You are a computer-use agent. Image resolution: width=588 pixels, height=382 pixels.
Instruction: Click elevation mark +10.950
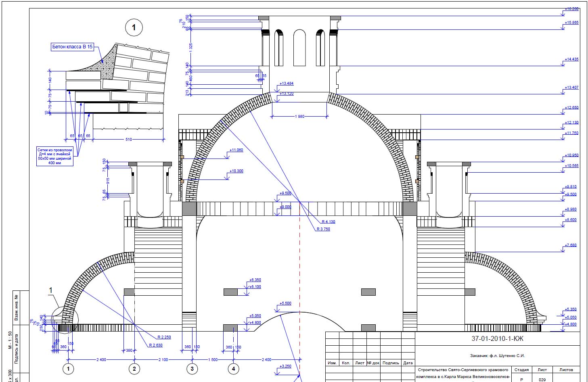pyautogui.click(x=571, y=155)
